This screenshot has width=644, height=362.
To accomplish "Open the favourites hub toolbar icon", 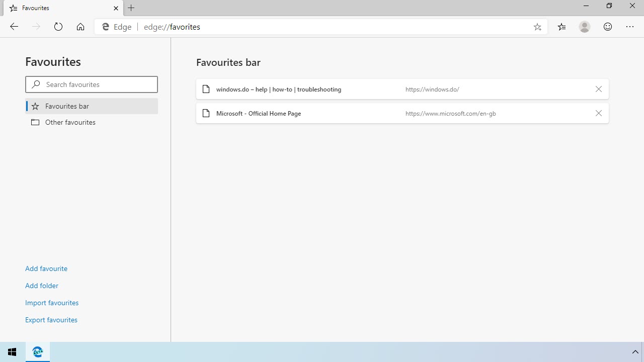I will click(561, 27).
